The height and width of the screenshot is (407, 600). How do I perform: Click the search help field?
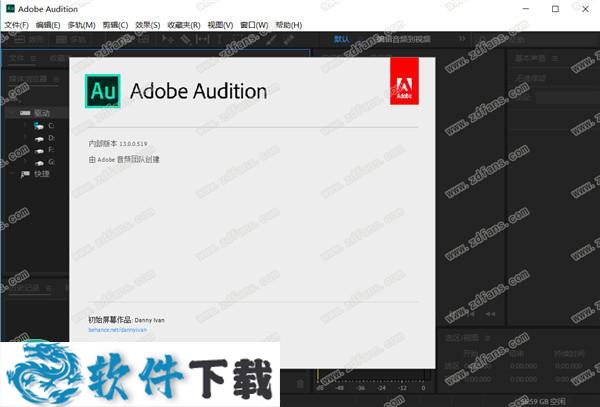pyautogui.click(x=536, y=39)
